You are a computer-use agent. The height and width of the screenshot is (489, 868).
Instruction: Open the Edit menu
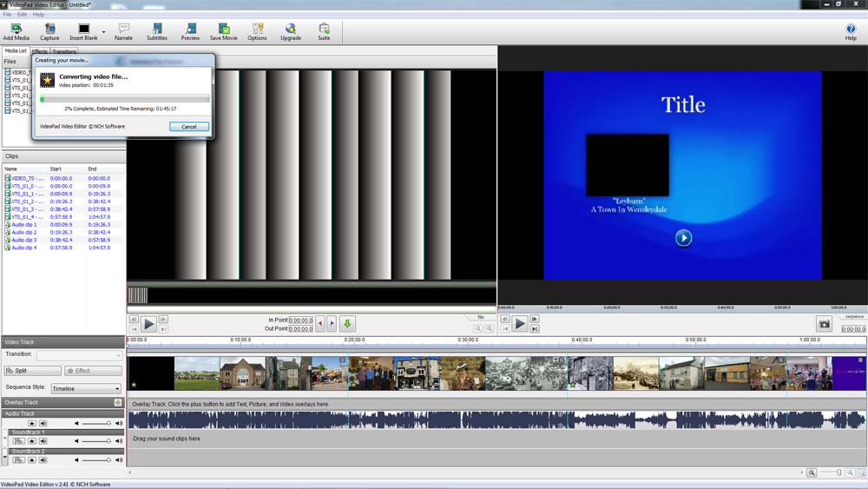click(x=23, y=15)
